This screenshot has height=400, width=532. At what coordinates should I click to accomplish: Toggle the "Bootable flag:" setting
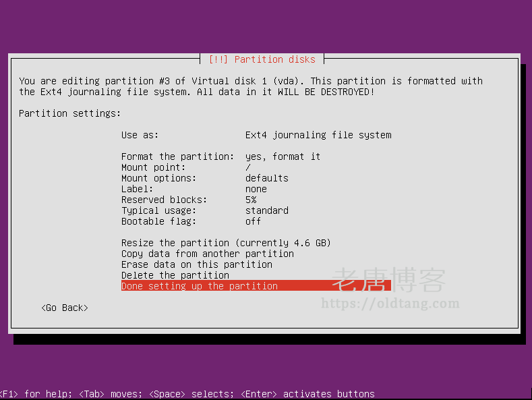pos(158,221)
